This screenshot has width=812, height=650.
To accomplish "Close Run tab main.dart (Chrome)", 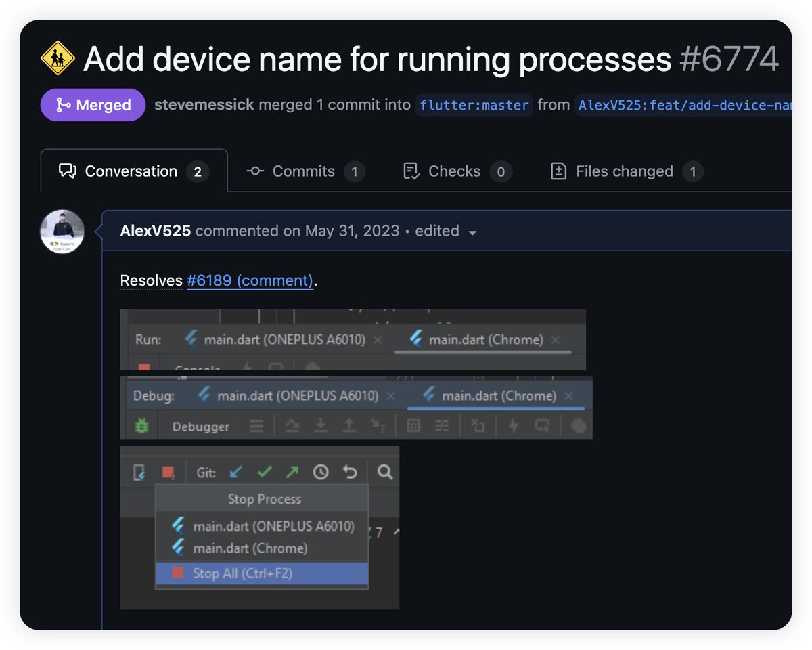I will coord(556,340).
